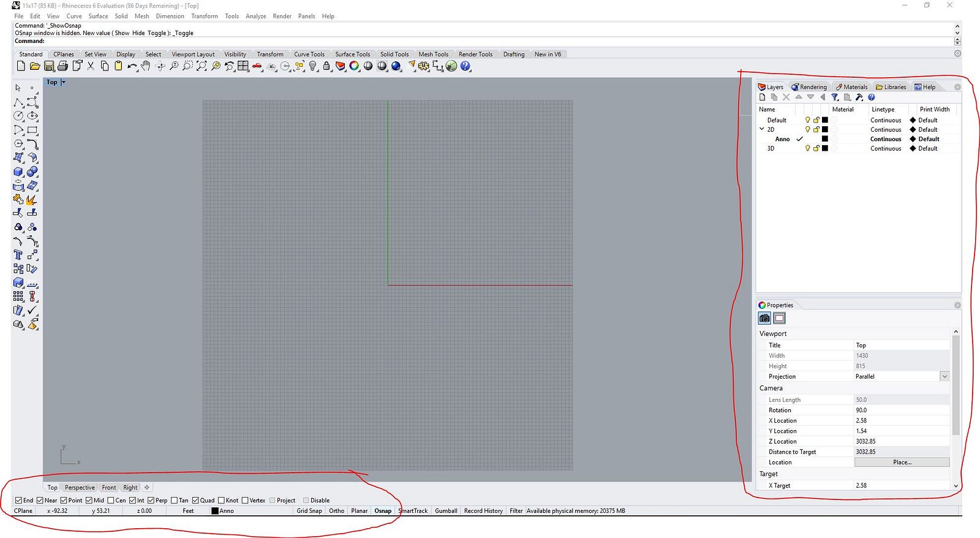Viewport: 980px width, 538px height.
Task: Select the Text tool in sidebar
Action: (18, 255)
